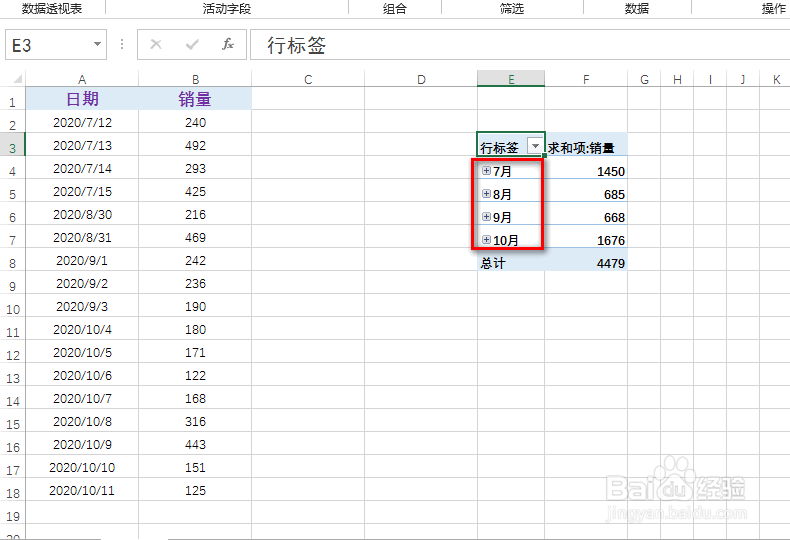
Task: Select column H header
Action: [x=677, y=79]
